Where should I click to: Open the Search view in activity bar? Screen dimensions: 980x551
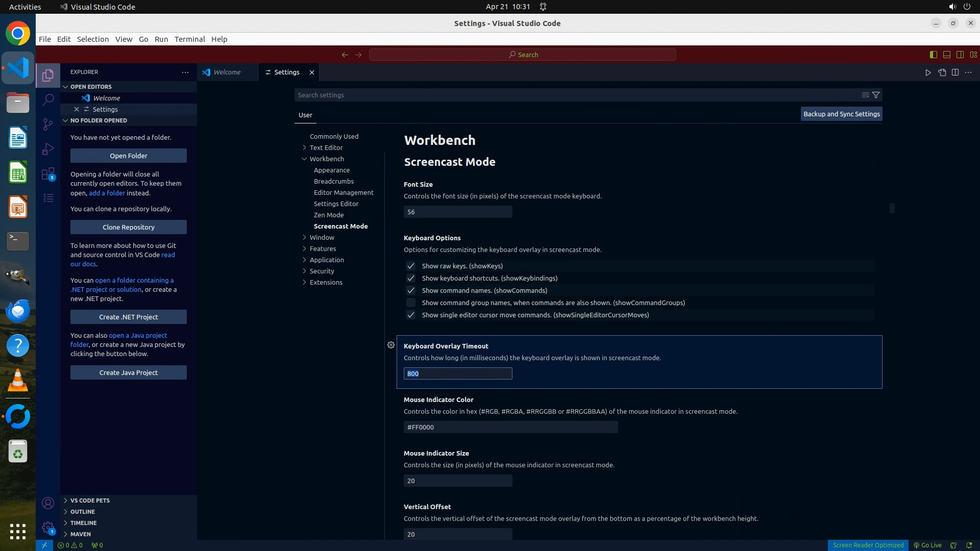point(48,99)
